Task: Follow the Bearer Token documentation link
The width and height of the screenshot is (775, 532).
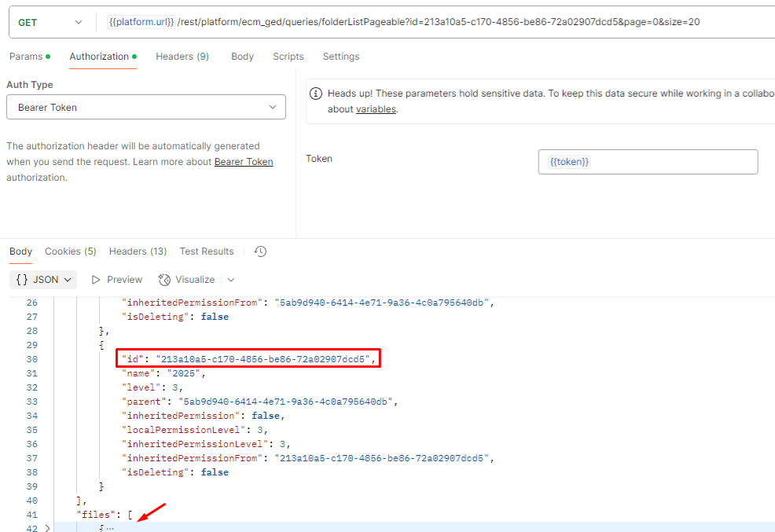Action: (244, 162)
